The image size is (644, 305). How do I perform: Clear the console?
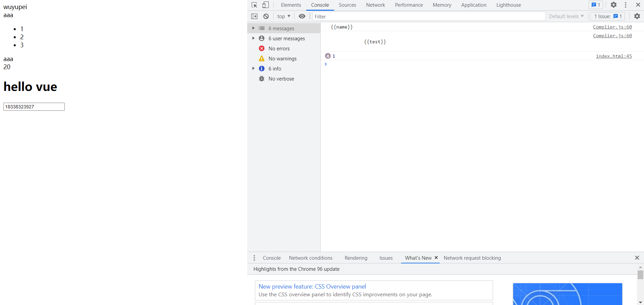click(266, 16)
